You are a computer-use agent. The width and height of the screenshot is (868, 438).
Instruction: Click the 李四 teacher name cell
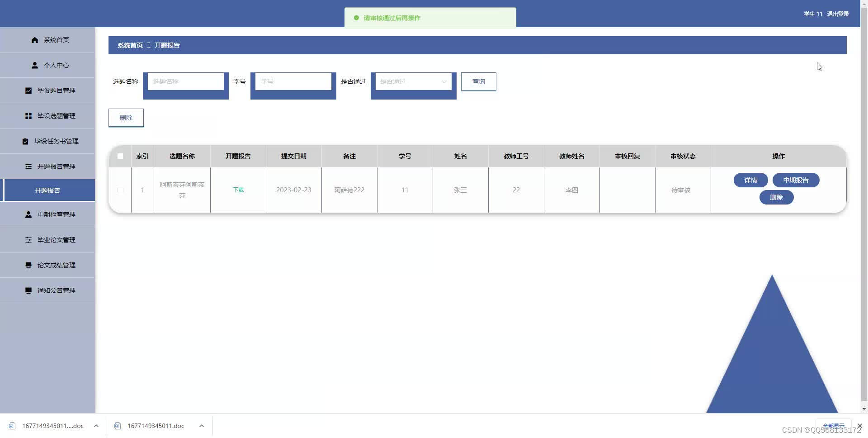click(571, 190)
